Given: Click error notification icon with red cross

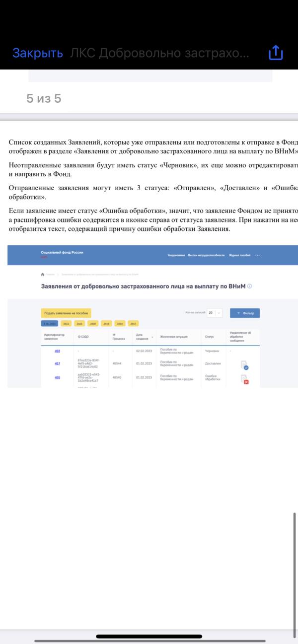Looking at the screenshot, I should tap(244, 379).
